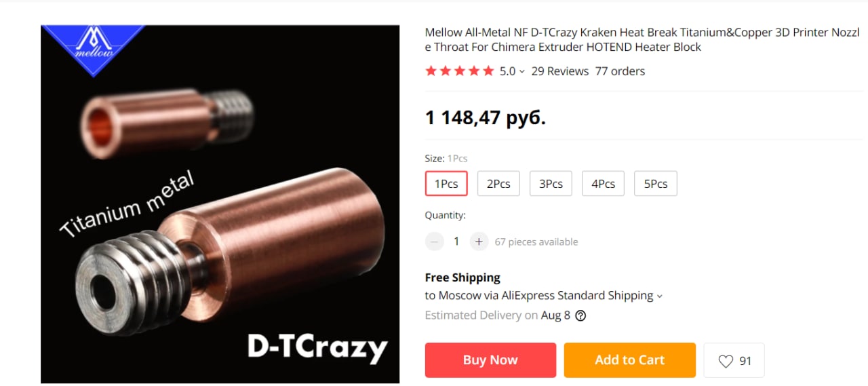The height and width of the screenshot is (386, 868).
Task: Select the 5Pcs size option
Action: (x=655, y=184)
